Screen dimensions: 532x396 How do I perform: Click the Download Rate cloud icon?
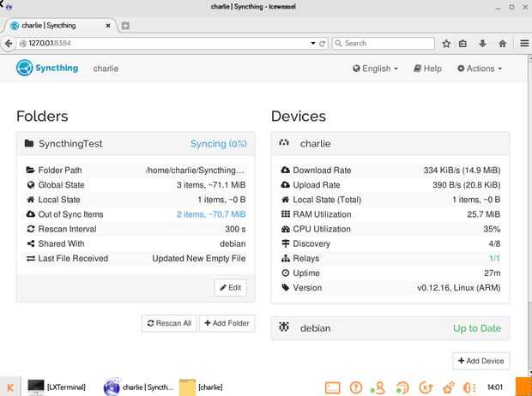coord(286,171)
